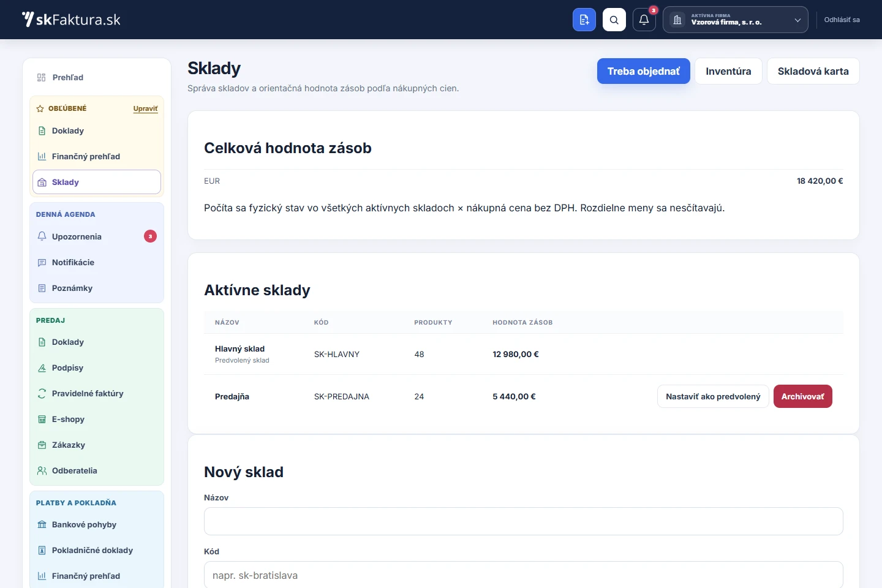The height and width of the screenshot is (588, 882).
Task: Click the new document icon in header
Action: (x=584, y=20)
